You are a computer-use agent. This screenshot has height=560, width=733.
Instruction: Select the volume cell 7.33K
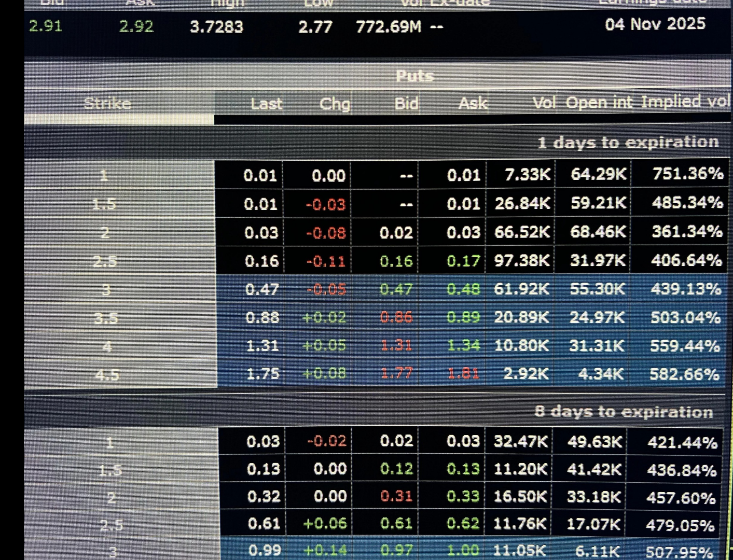[527, 175]
